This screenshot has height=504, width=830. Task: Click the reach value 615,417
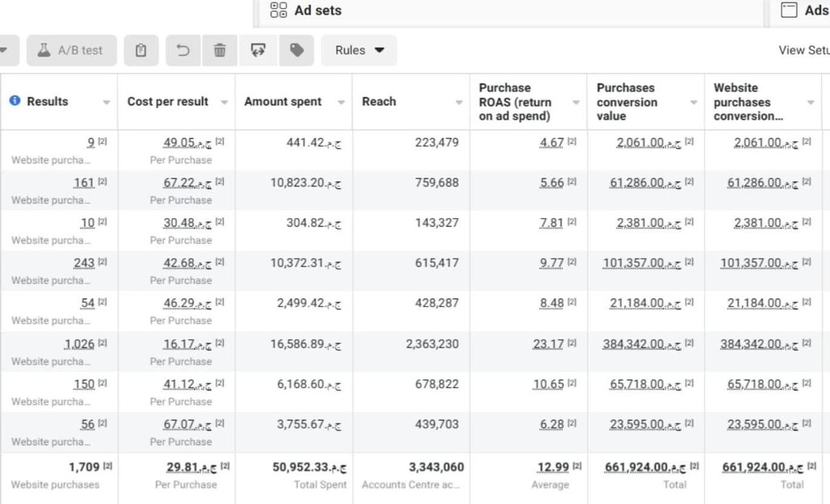click(x=437, y=263)
